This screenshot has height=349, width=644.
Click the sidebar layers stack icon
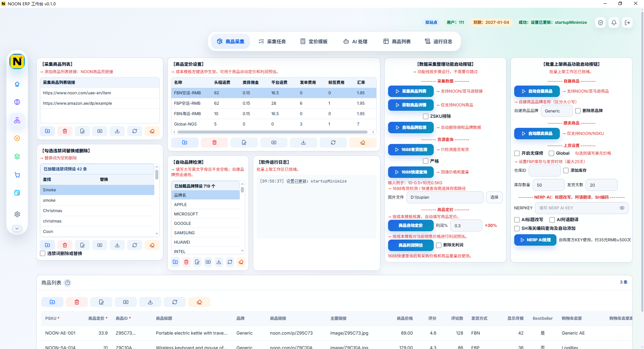tap(17, 157)
